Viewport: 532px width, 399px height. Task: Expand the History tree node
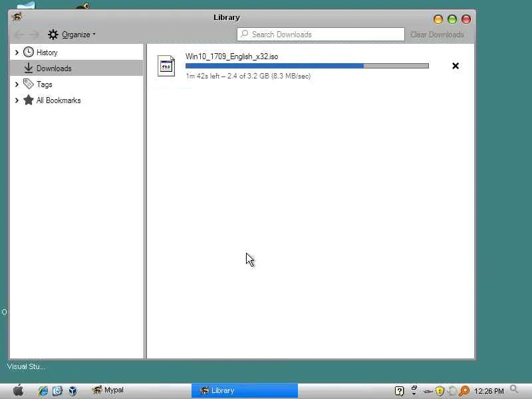pyautogui.click(x=17, y=53)
